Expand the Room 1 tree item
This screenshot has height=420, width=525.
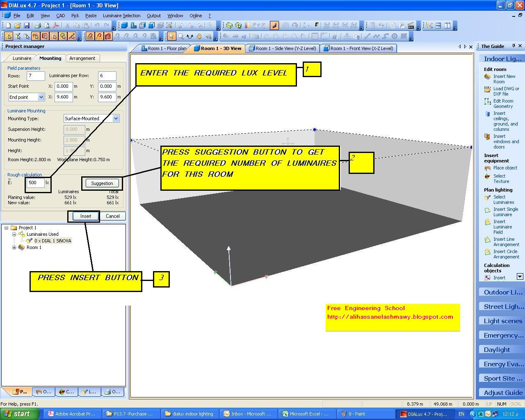[x=14, y=247]
